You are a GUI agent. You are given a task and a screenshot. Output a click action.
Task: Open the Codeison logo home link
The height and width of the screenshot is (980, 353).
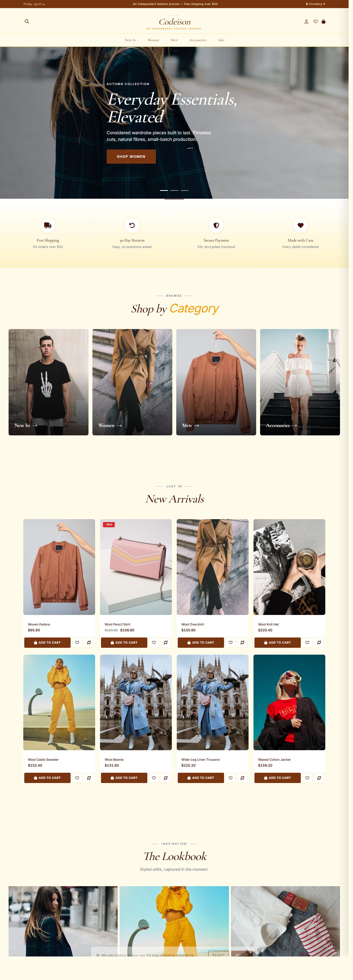(174, 22)
